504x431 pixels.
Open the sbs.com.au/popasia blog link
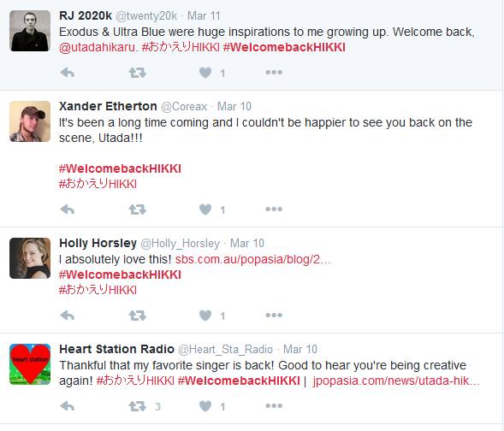[253, 259]
